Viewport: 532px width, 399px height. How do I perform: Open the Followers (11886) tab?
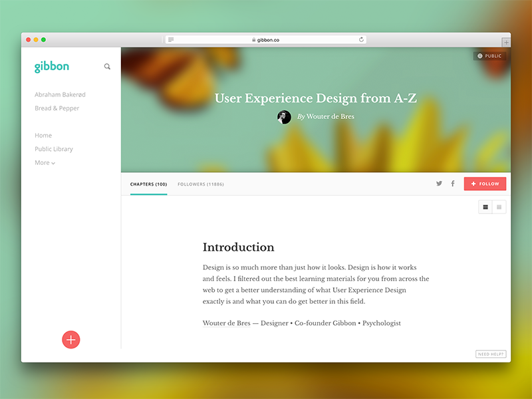click(x=201, y=184)
